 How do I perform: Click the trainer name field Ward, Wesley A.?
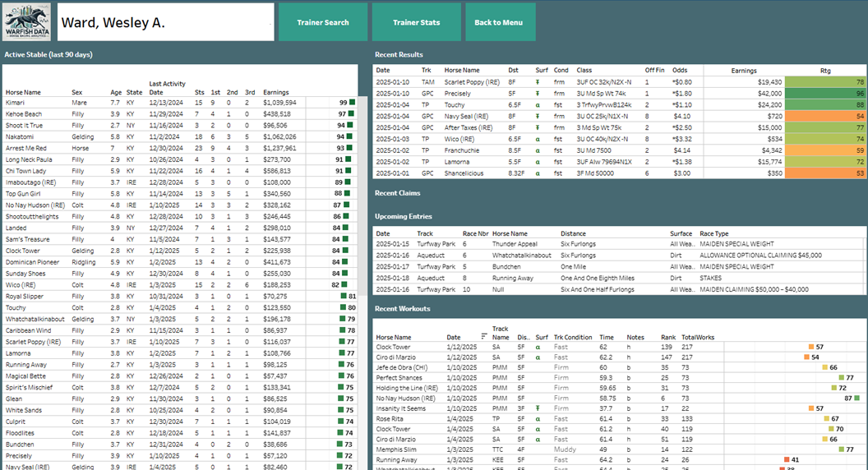pos(165,22)
